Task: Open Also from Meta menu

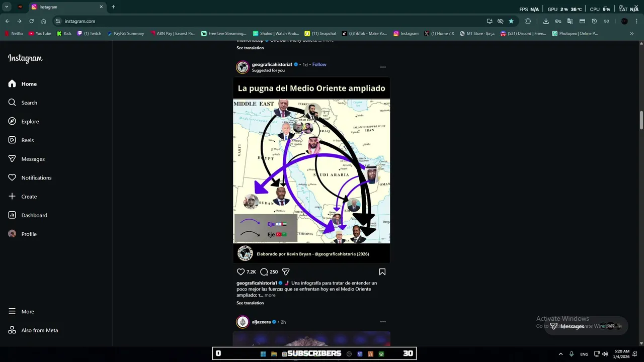Action: (33, 330)
